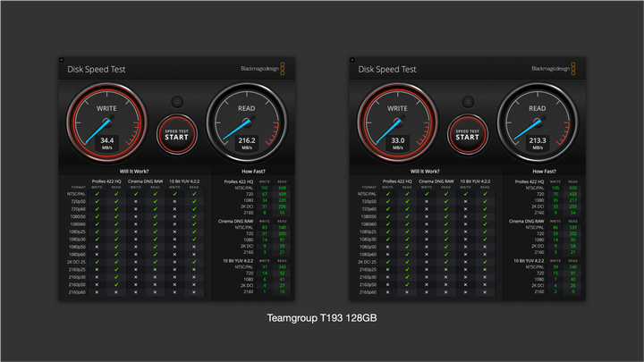Click ProRes 422 HQ write value 105
The width and height of the screenshot is (644, 362).
click(555, 188)
